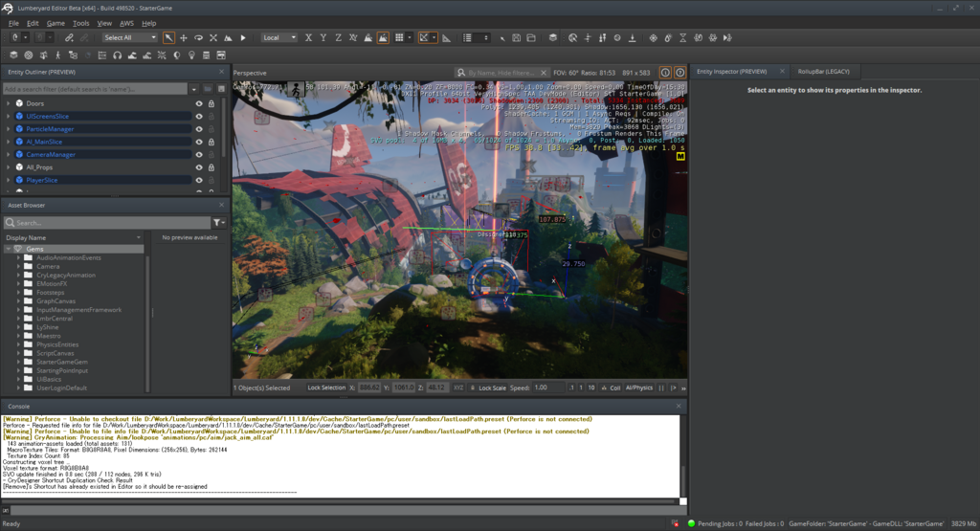Click the headphones audio icon in second toolbar
Screen dimensions: 980x531
(x=117, y=55)
